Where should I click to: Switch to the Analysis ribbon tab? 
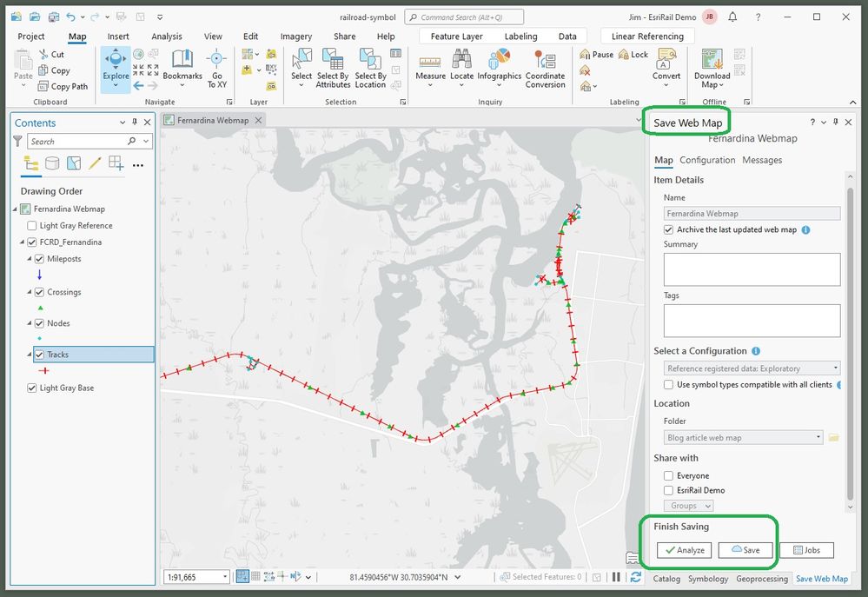pyautogui.click(x=167, y=36)
